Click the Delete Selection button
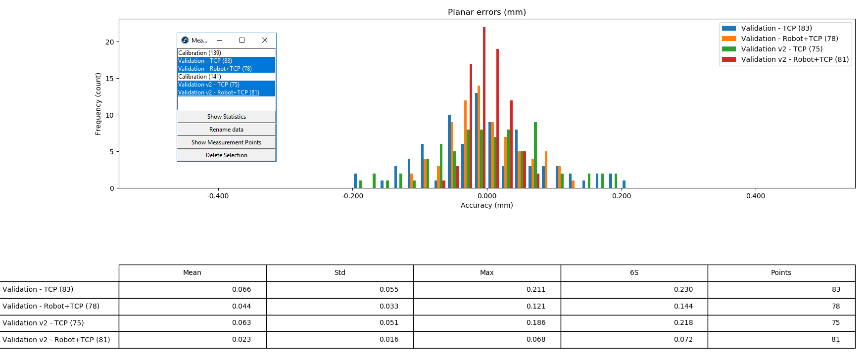 [226, 155]
